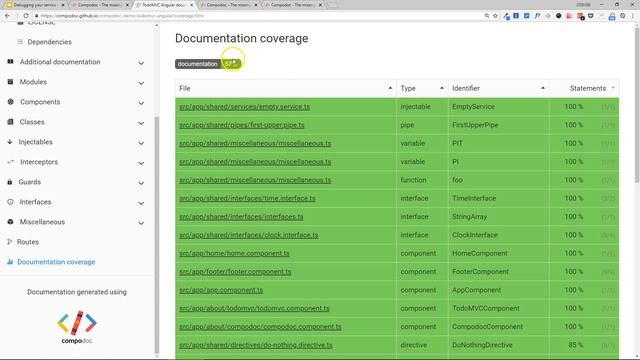Open the Routes sidebar menu item

(28, 242)
